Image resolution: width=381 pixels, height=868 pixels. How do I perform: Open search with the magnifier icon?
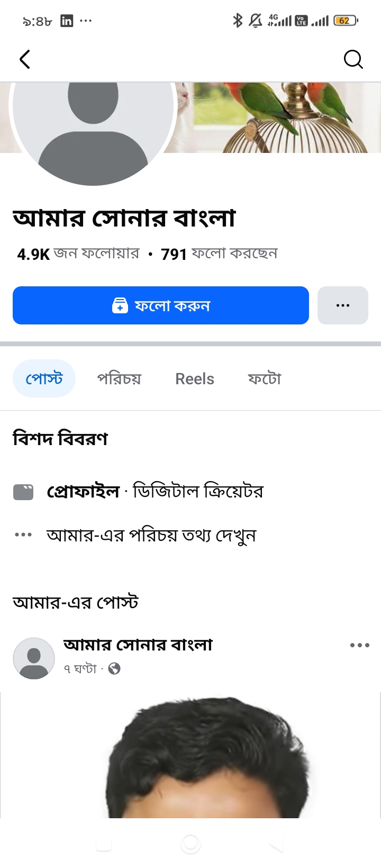point(353,59)
